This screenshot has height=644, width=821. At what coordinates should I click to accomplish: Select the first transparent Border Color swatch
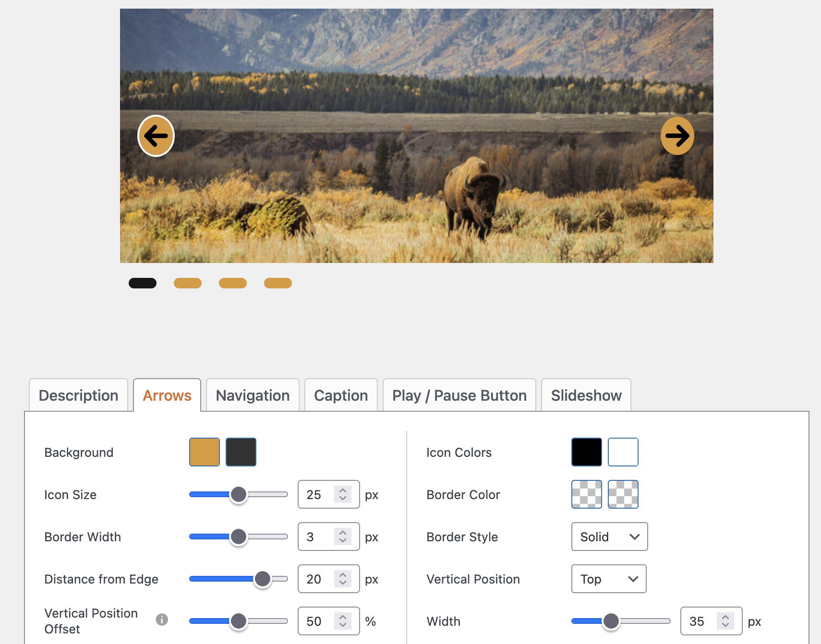coord(586,494)
